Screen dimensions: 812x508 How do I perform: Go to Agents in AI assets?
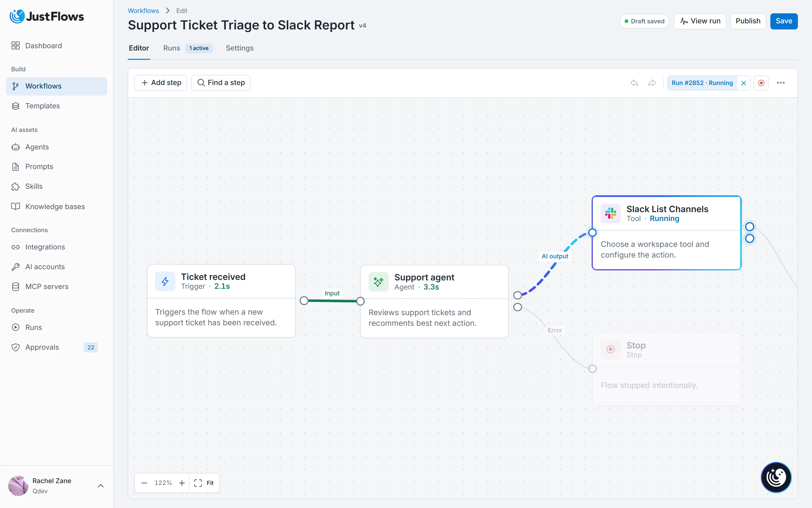(x=56, y=147)
